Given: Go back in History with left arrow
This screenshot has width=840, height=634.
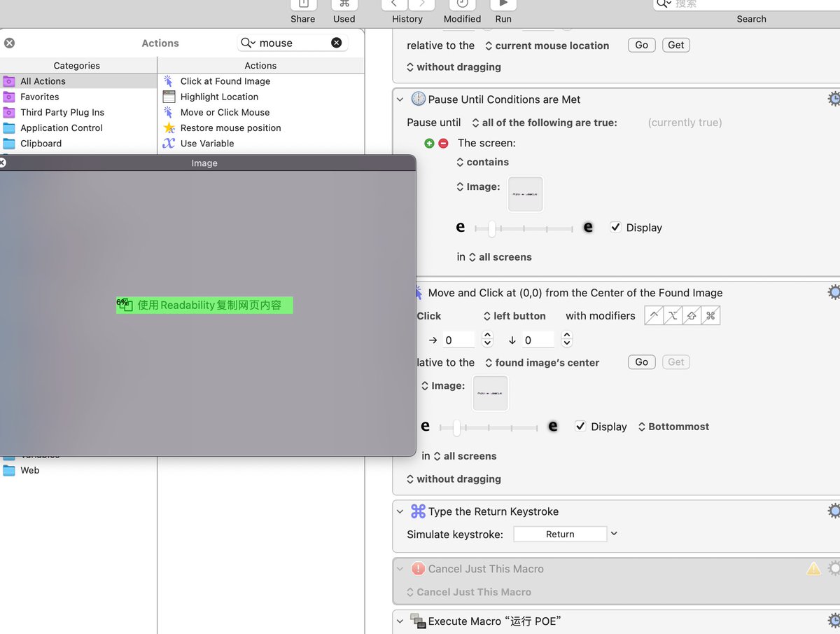Looking at the screenshot, I should pos(394,4).
